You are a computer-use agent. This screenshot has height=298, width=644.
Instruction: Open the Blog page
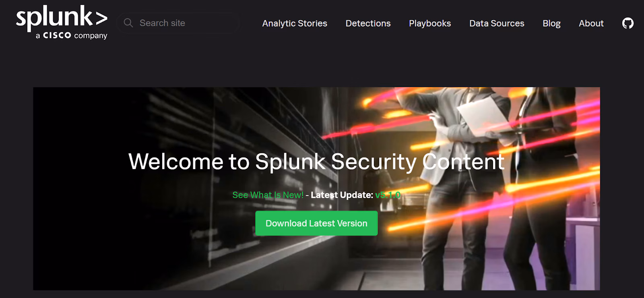coord(551,23)
